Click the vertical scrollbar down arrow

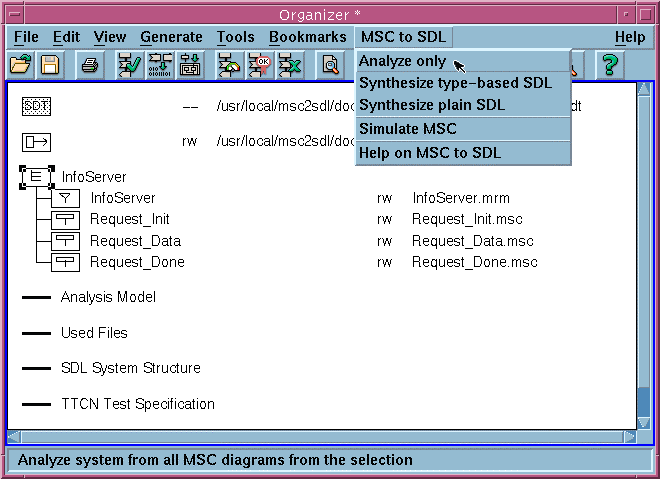(644, 423)
